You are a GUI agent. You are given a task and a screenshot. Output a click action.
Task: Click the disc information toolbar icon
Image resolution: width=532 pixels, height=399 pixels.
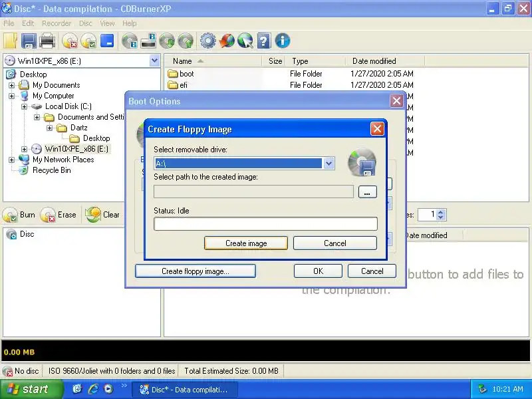[130, 41]
